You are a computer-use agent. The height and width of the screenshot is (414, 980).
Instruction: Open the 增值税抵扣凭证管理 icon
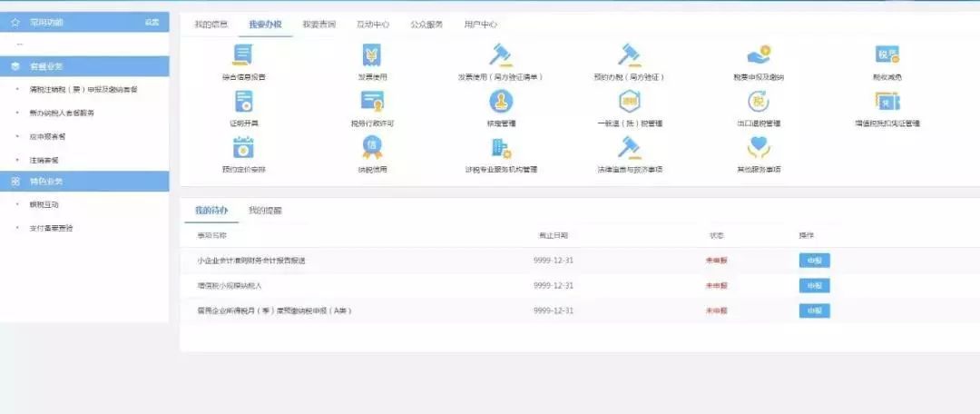(887, 102)
